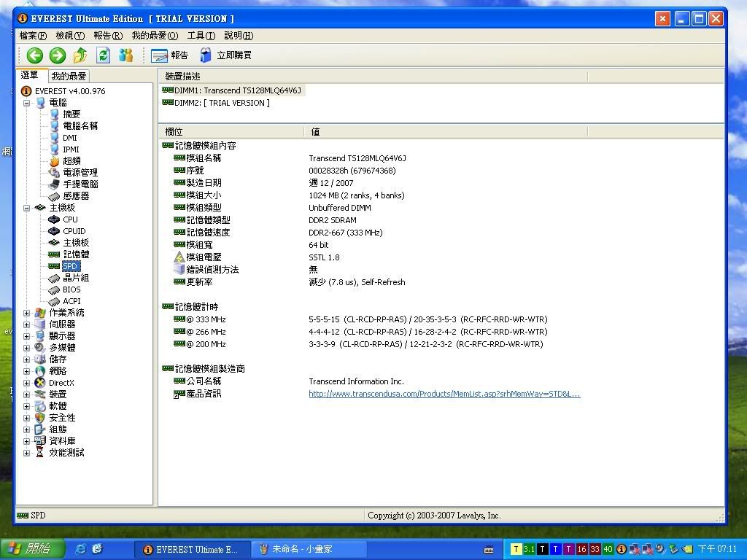Image resolution: width=747 pixels, height=560 pixels.
Task: Click the 立即購買 buy now button
Action: (x=226, y=55)
